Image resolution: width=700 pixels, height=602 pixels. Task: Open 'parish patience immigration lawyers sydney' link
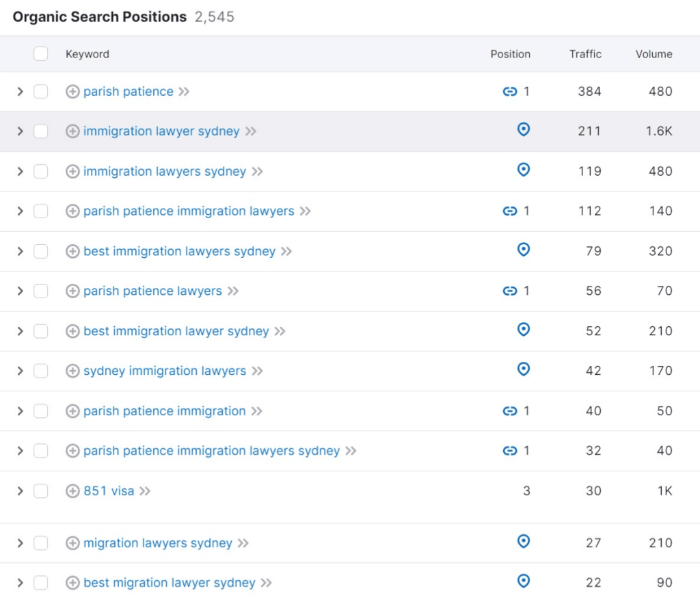click(x=212, y=451)
